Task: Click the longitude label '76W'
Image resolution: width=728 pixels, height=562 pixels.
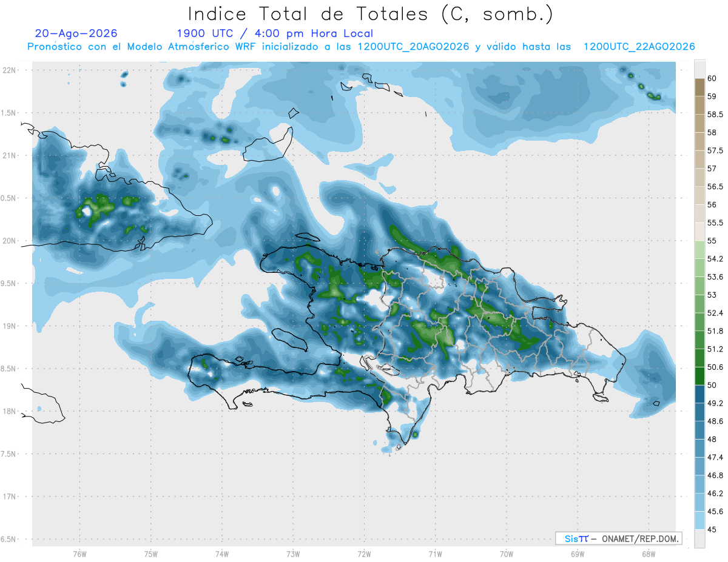Action: pyautogui.click(x=79, y=554)
